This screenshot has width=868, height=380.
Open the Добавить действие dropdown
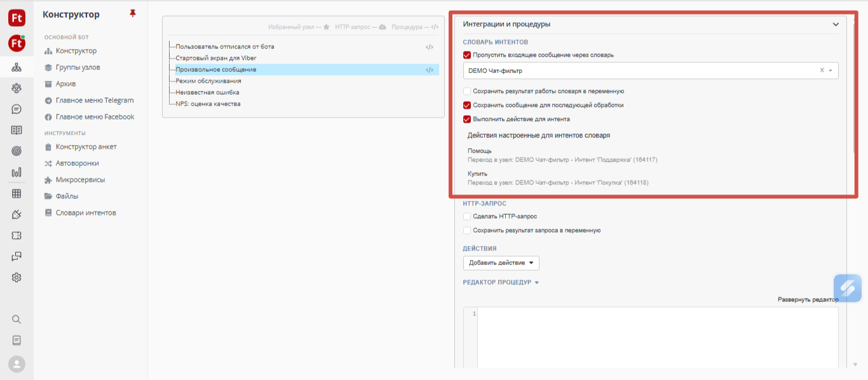pyautogui.click(x=501, y=263)
